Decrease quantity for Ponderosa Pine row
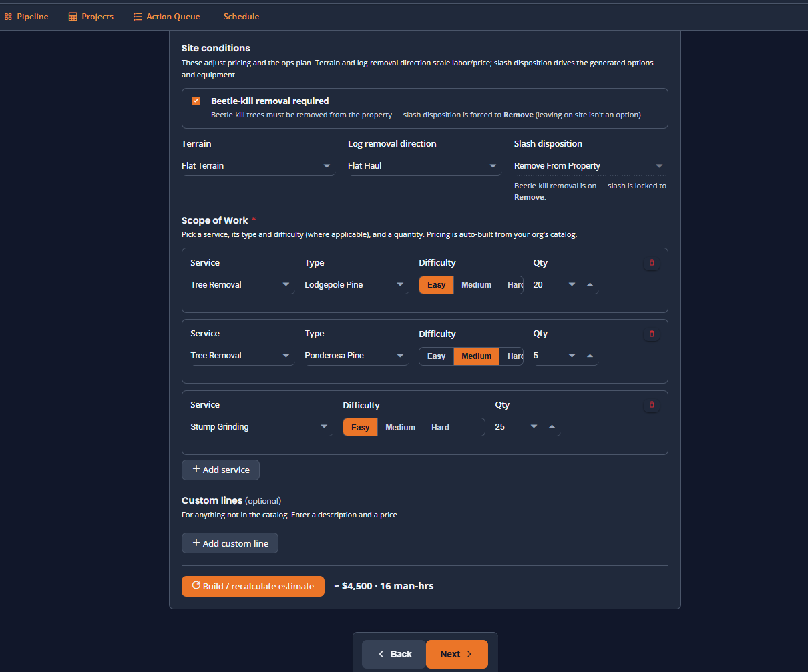 (572, 356)
